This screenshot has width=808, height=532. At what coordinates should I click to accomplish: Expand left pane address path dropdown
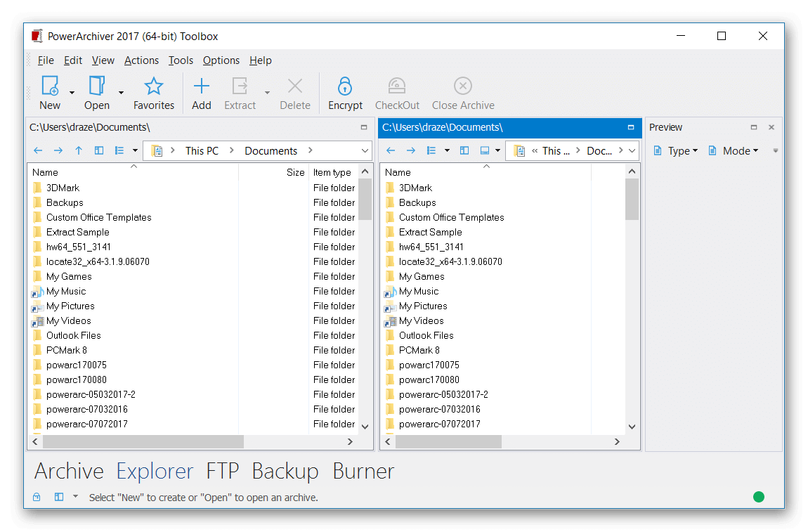pyautogui.click(x=365, y=150)
